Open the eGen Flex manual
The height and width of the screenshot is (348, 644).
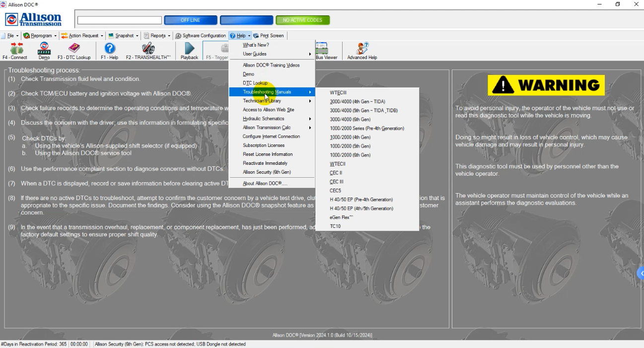click(367, 217)
